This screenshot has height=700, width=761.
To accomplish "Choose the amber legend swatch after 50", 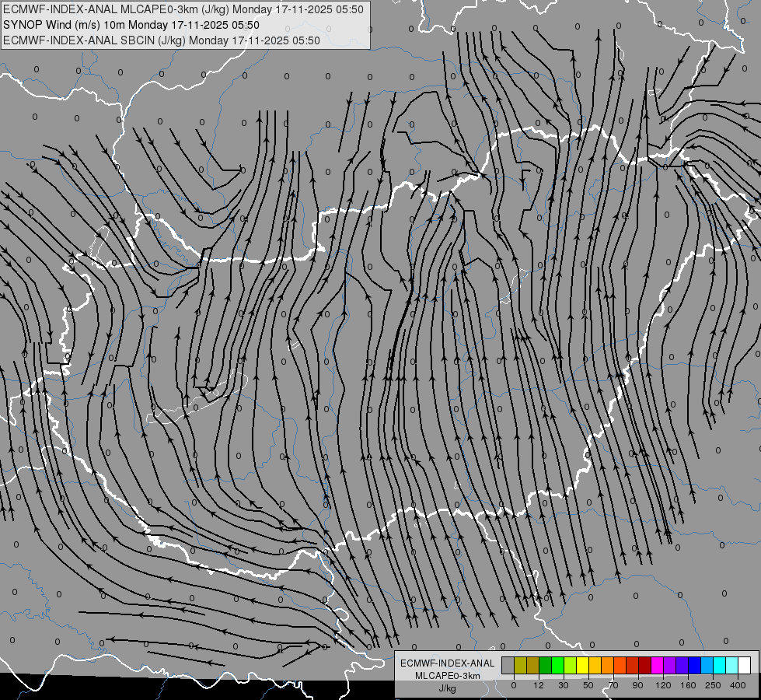I will point(595,665).
